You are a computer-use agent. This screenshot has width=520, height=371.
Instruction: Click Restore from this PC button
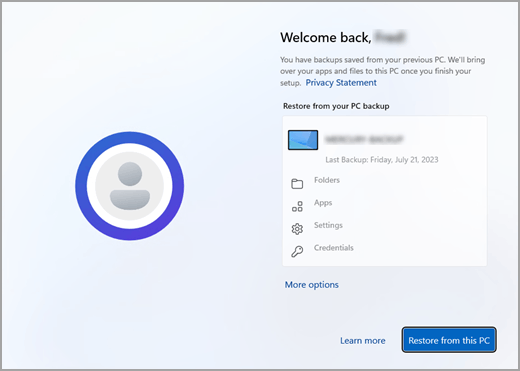[449, 340]
